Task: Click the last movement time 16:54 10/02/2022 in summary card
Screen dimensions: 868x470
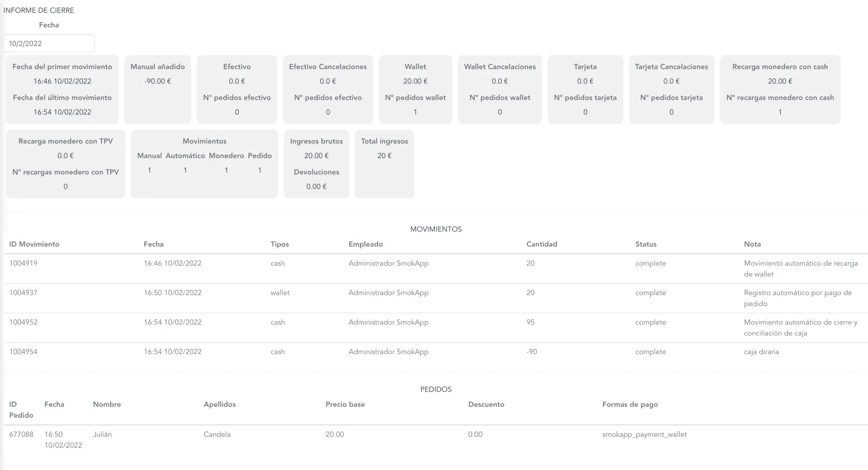Action: 62,112
